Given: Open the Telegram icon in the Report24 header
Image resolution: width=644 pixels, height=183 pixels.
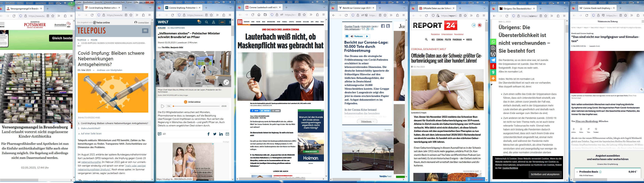Looking at the screenshot, I should 474,25.
